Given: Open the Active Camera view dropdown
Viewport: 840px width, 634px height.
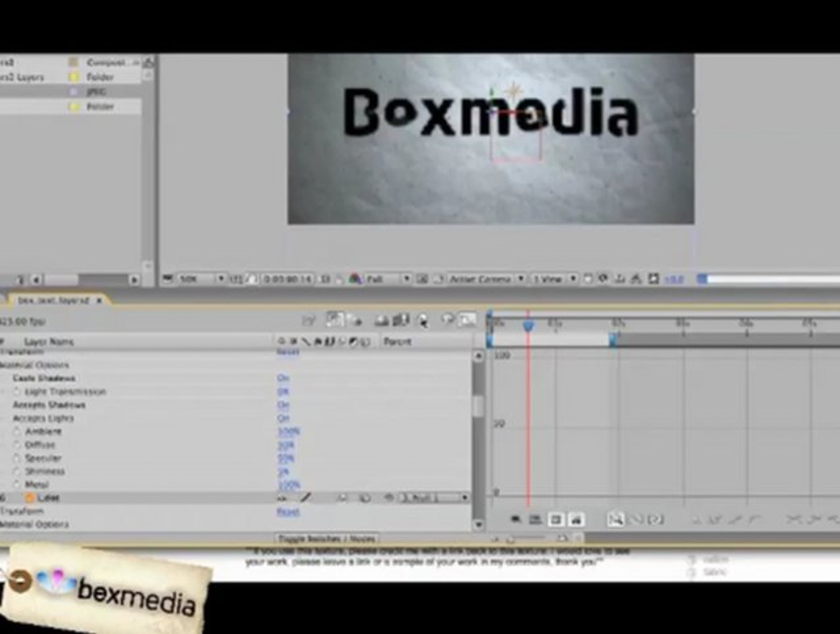Looking at the screenshot, I should 486,279.
